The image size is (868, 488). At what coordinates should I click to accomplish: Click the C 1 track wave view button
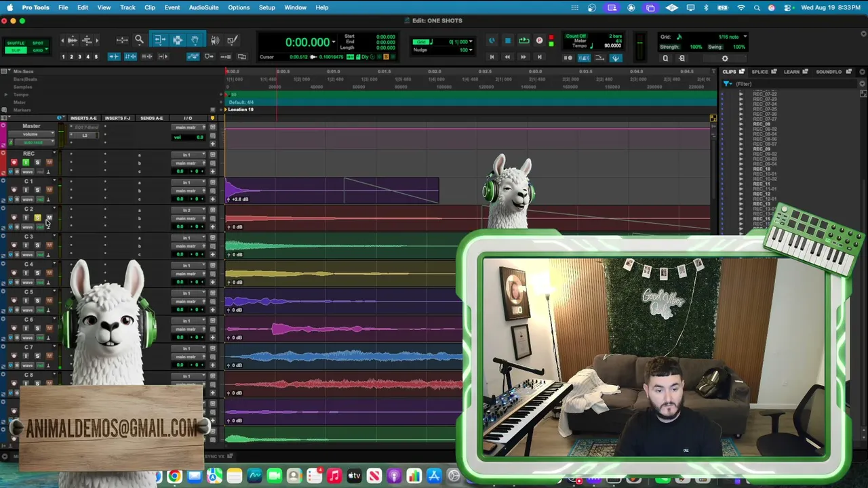(27, 199)
